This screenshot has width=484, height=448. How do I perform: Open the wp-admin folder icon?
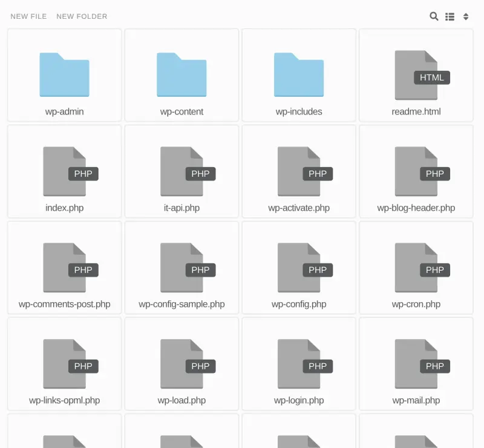point(64,75)
